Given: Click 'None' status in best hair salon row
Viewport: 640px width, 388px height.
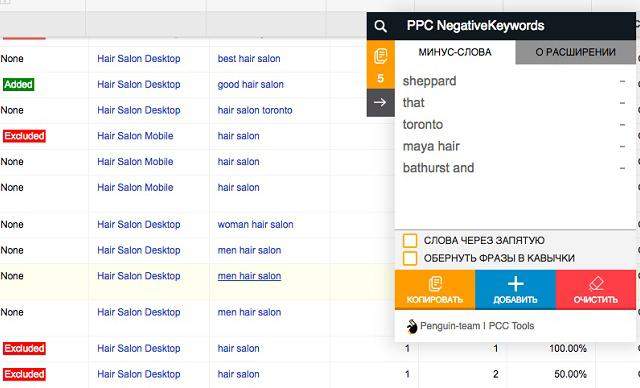Looking at the screenshot, I should tap(12, 59).
